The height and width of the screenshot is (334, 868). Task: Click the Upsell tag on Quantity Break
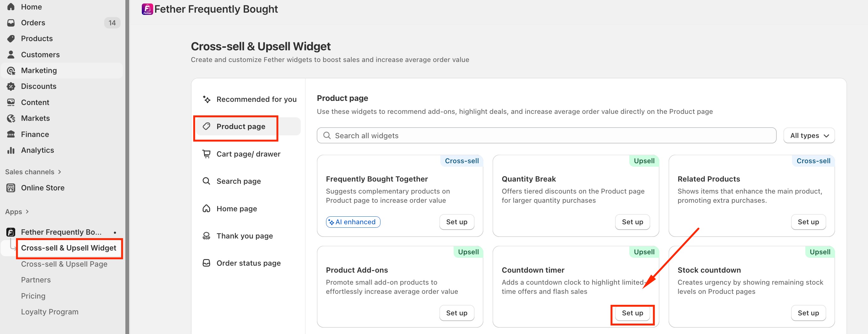coord(644,161)
